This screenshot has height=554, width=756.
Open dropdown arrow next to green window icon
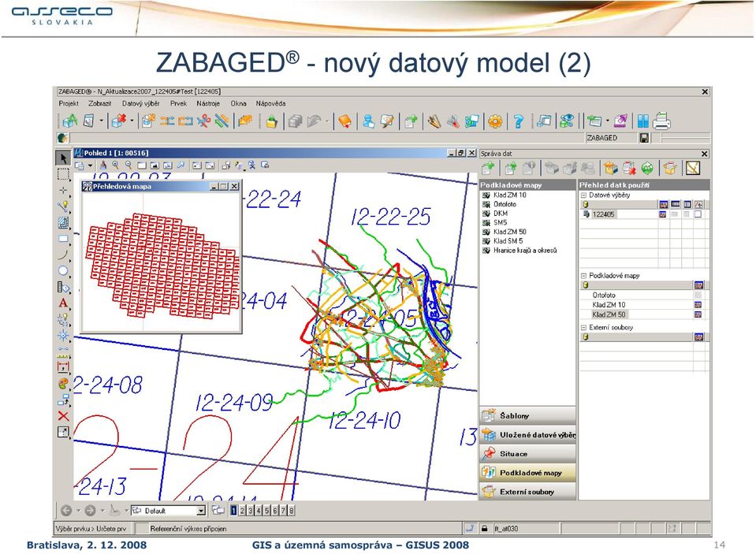click(x=608, y=121)
